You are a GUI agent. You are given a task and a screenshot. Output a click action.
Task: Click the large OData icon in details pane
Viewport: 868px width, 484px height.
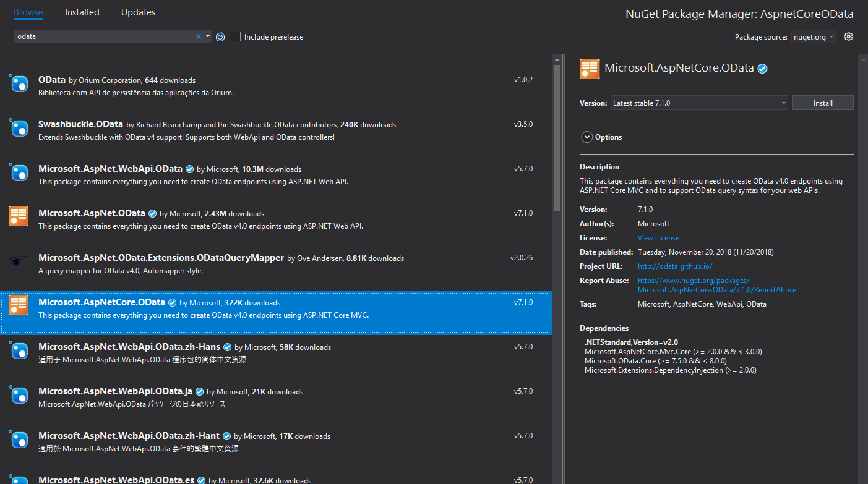(x=590, y=69)
